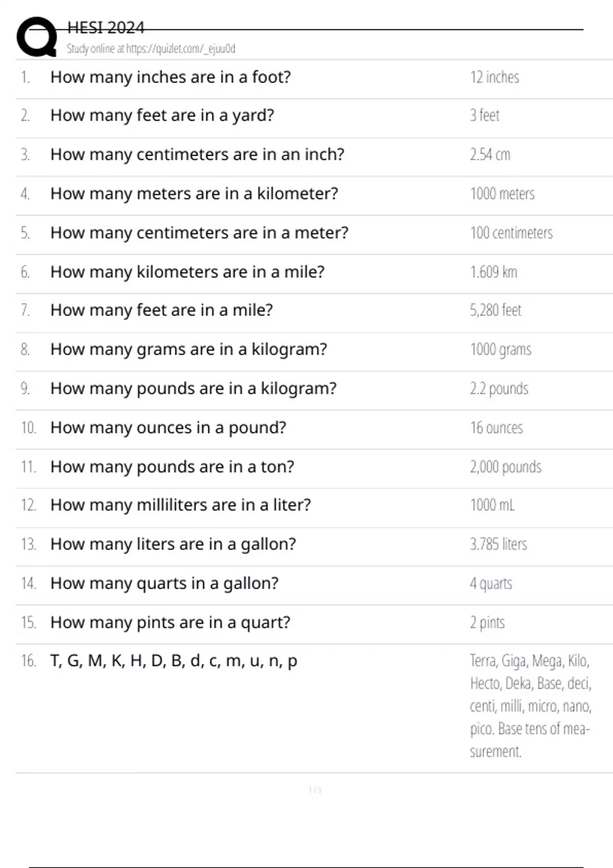
Task: Open the quizlet.com study online link
Action: click(151, 49)
